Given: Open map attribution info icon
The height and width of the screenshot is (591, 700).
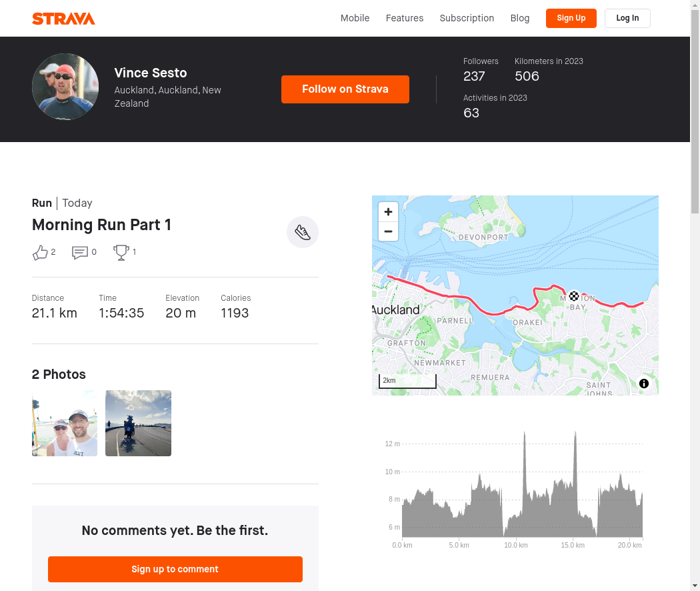Looking at the screenshot, I should (x=644, y=384).
